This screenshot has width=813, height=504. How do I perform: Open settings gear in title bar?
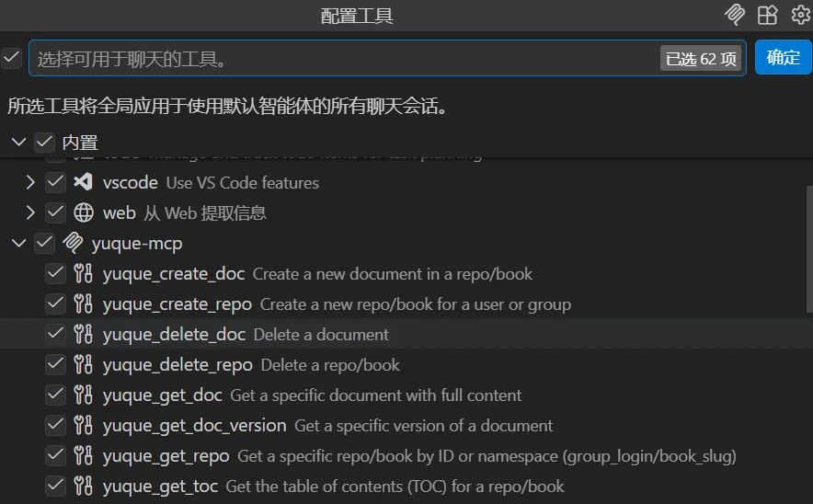click(800, 15)
